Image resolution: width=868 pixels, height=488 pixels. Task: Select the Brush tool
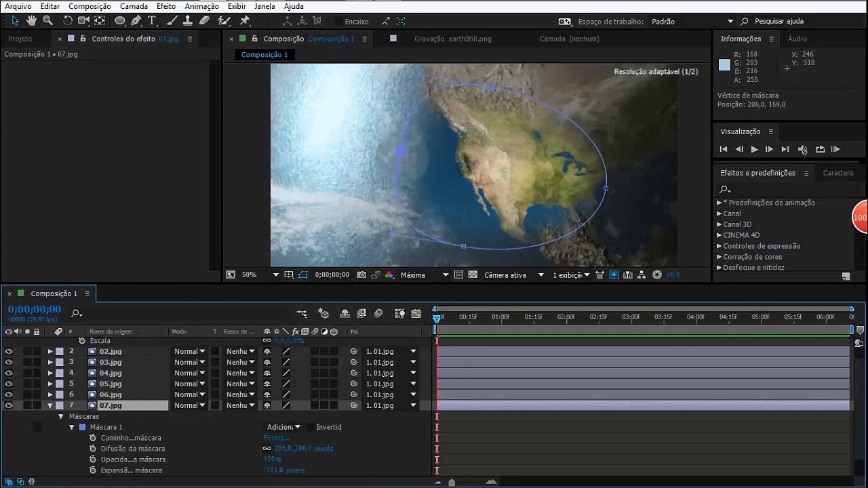pyautogui.click(x=172, y=21)
